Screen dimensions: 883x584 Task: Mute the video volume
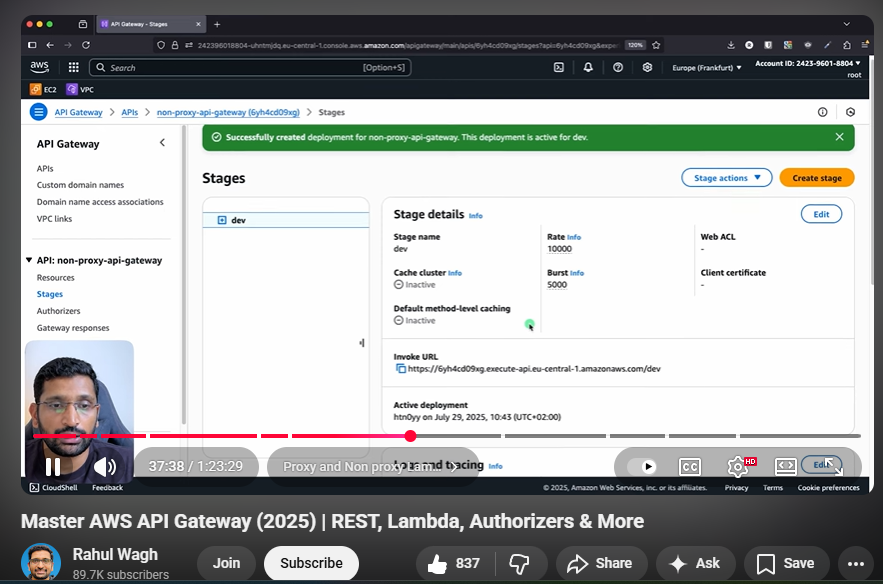(105, 466)
